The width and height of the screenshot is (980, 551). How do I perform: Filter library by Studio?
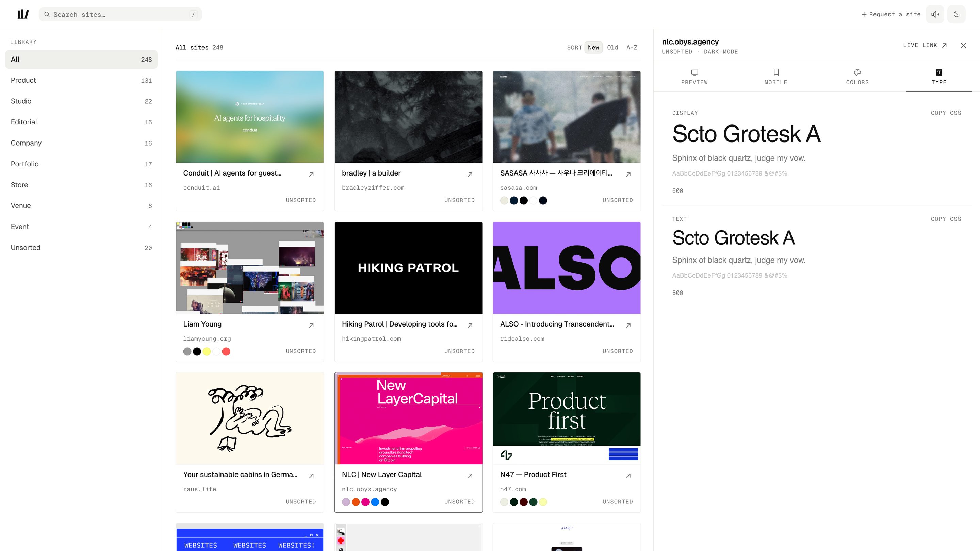81,101
